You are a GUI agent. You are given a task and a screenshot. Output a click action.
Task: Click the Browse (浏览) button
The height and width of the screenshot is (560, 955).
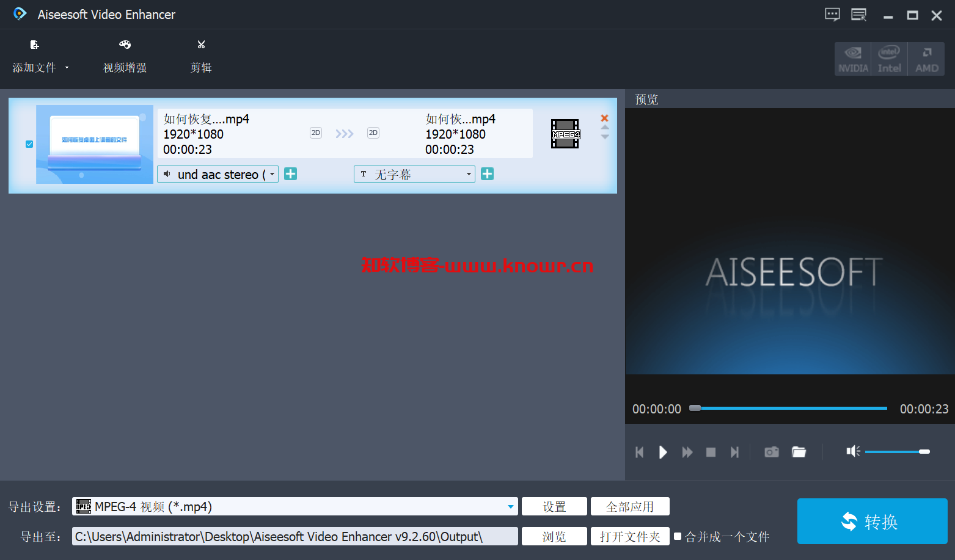point(554,536)
